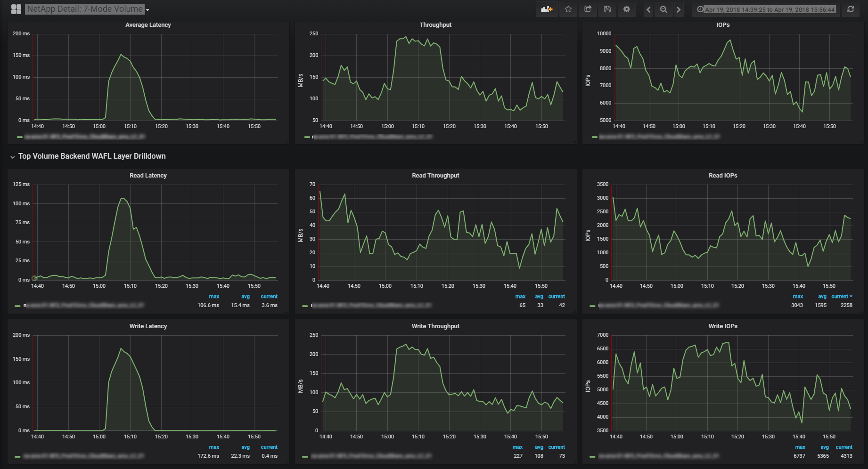Click the Throughput legend series color swatch
The image size is (868, 469).
[307, 137]
